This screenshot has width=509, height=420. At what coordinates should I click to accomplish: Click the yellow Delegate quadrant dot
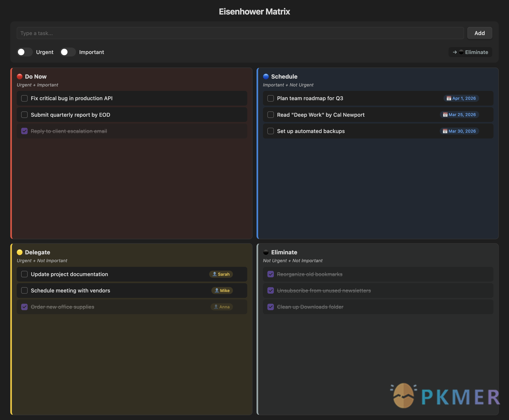(20, 252)
